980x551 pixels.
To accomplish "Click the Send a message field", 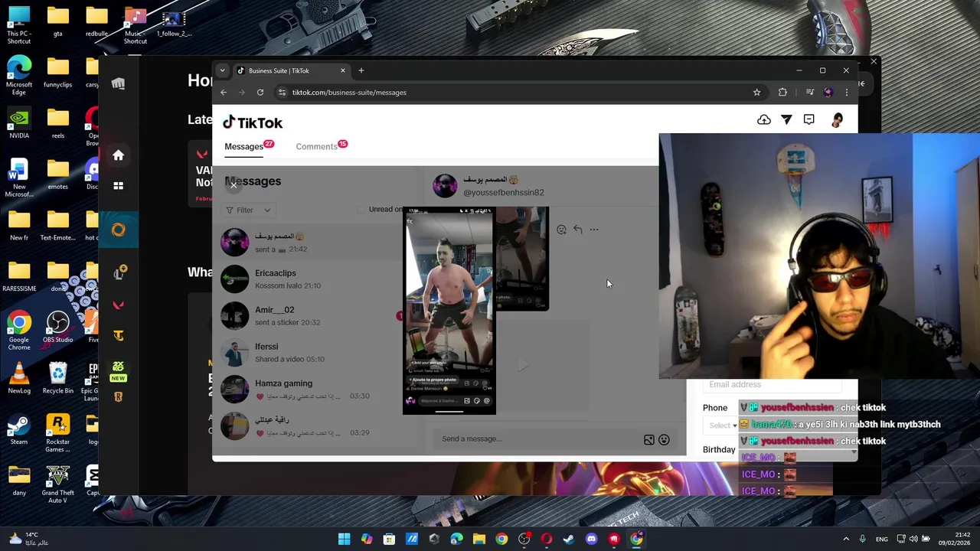I will (536, 439).
